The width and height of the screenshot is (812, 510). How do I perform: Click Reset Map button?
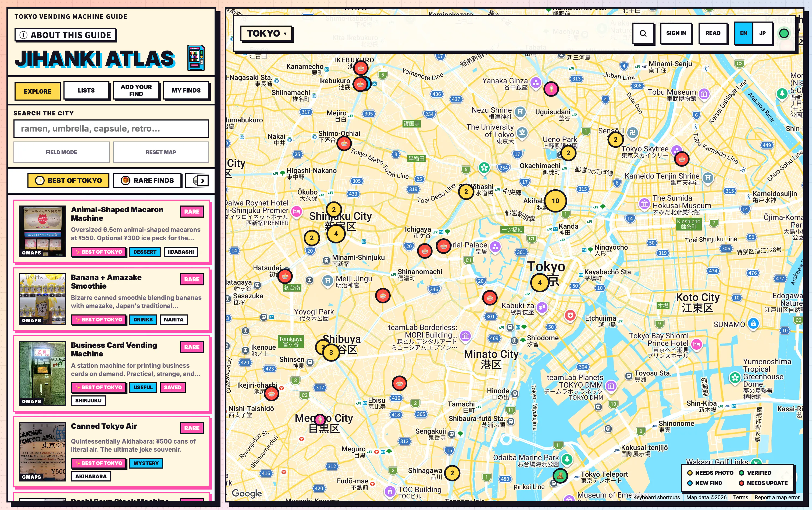tap(161, 153)
